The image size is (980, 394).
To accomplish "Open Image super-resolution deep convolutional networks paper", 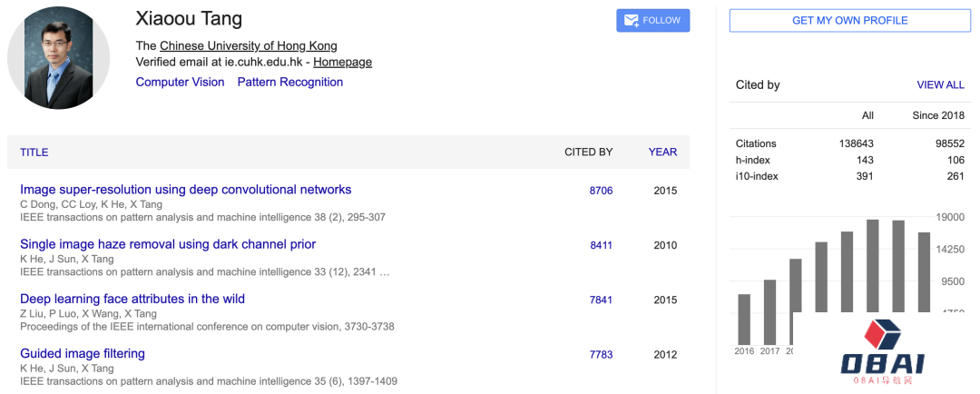I will click(x=185, y=190).
